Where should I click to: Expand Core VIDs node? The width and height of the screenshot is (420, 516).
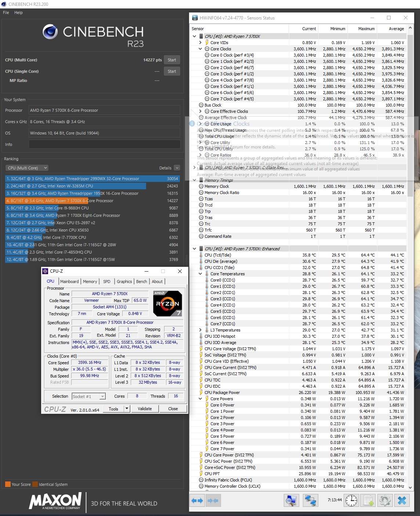click(x=200, y=43)
